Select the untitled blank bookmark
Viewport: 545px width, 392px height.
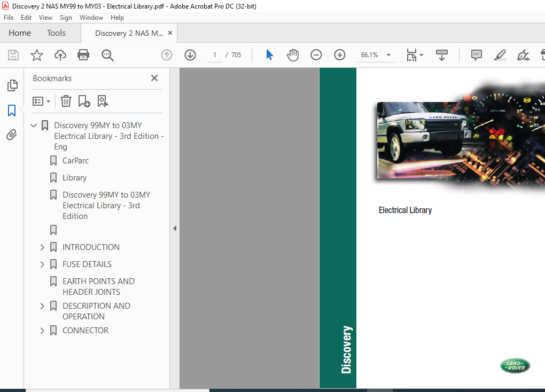[x=53, y=230]
